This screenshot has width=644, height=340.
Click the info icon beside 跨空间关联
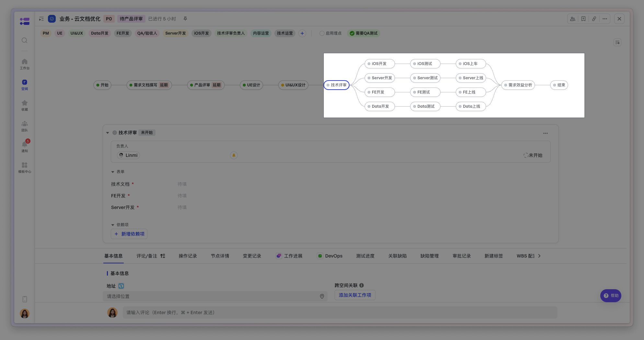pyautogui.click(x=362, y=285)
